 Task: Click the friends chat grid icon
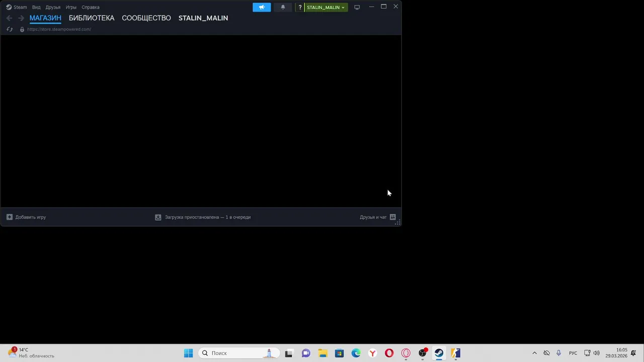(393, 217)
